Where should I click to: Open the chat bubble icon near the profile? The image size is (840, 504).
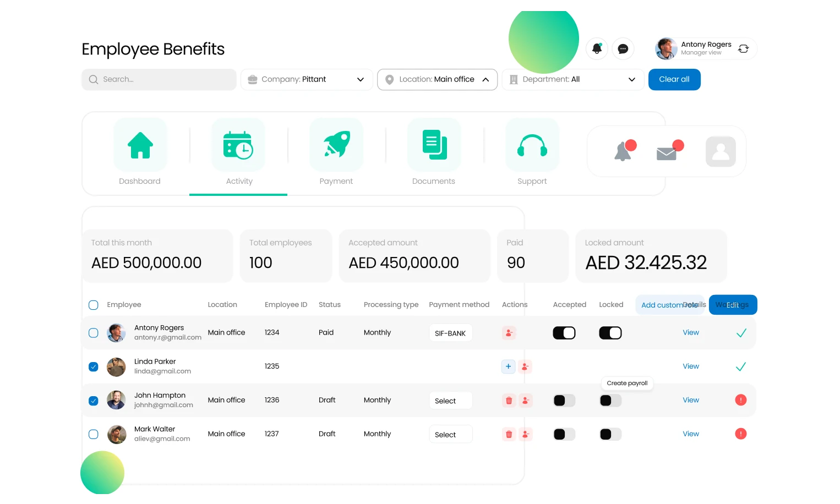click(623, 48)
